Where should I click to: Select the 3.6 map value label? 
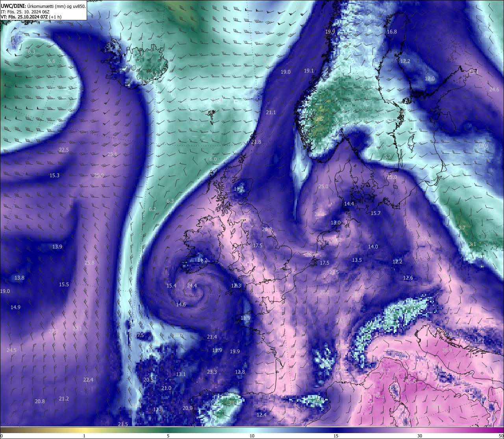tap(232, 403)
